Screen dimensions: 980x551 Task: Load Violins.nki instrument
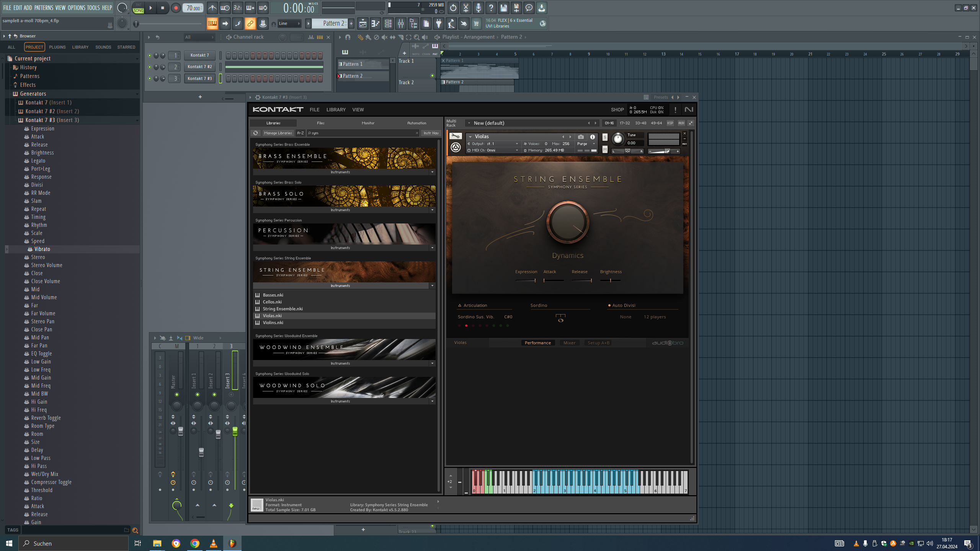273,323
